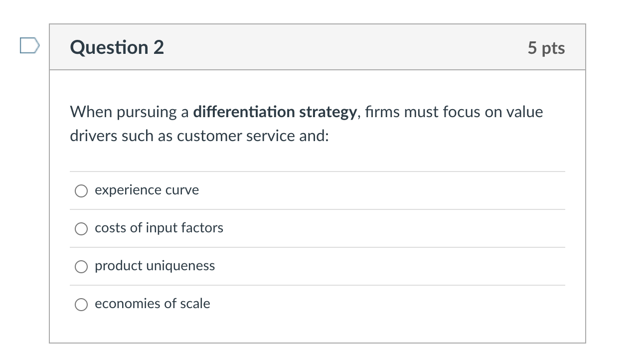Select the radio button for experience curve
This screenshot has width=644, height=353.
(81, 190)
